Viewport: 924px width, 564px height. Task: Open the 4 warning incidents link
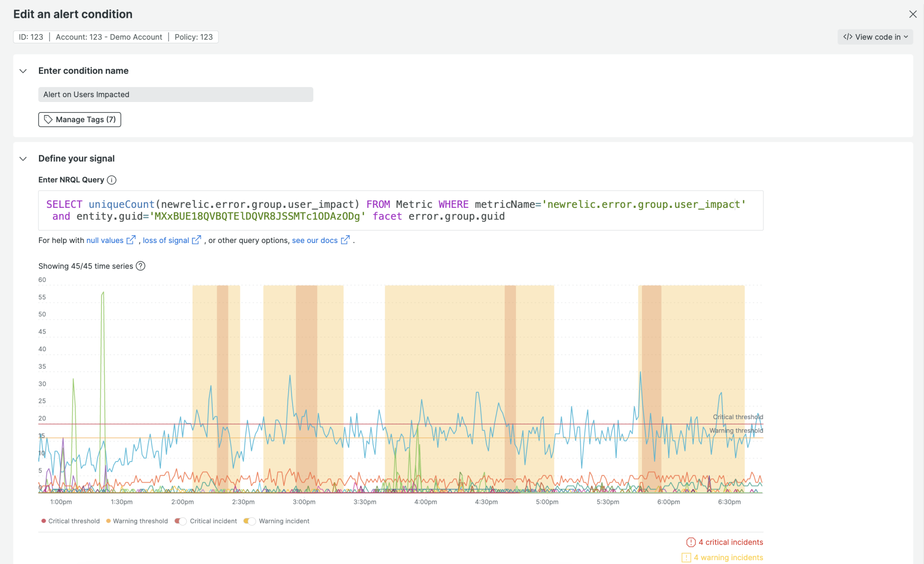click(728, 557)
